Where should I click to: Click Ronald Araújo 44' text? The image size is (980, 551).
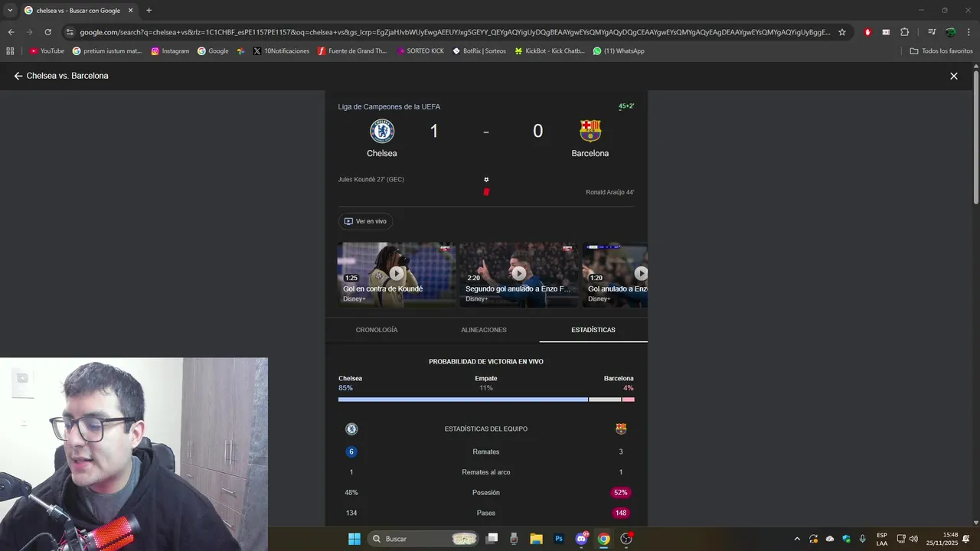point(610,192)
